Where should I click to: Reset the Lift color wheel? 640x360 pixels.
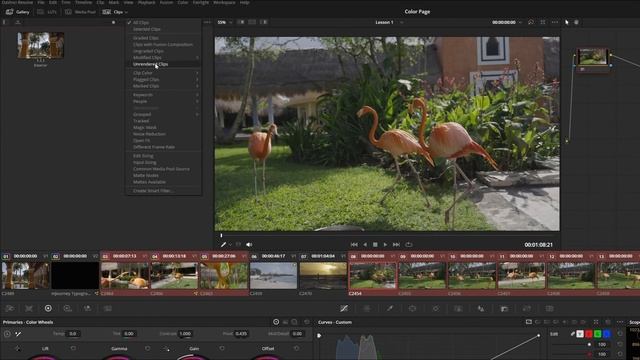pyautogui.click(x=73, y=349)
